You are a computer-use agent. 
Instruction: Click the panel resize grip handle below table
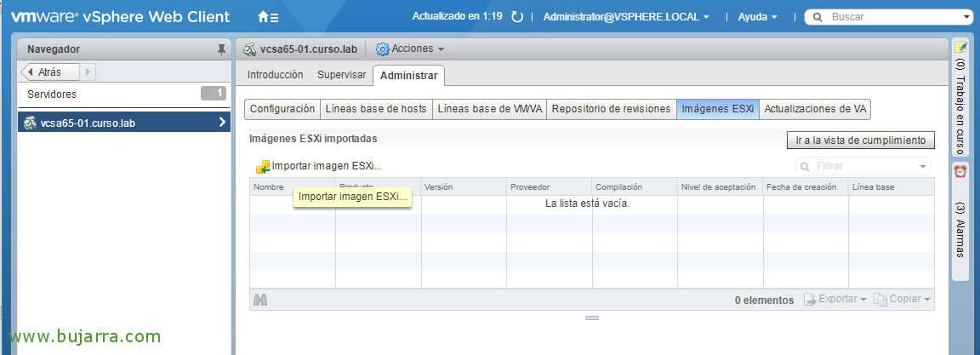[592, 318]
